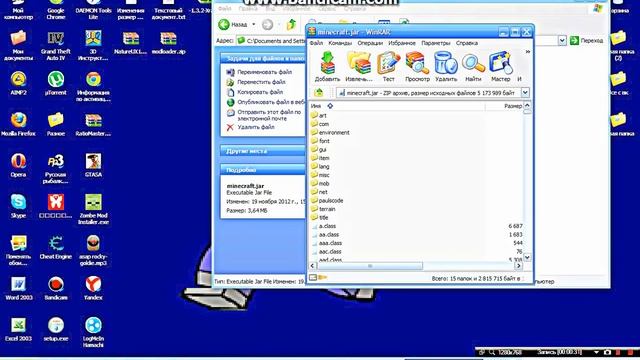The width and height of the screenshot is (640, 360).
Task: Expand the WinRAR archive path dropdown
Action: [525, 93]
